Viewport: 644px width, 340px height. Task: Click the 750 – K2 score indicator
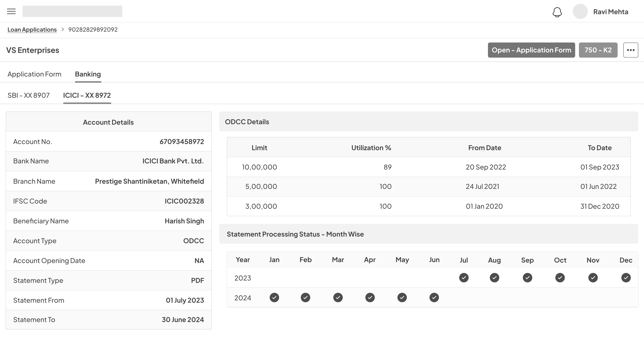pyautogui.click(x=598, y=50)
